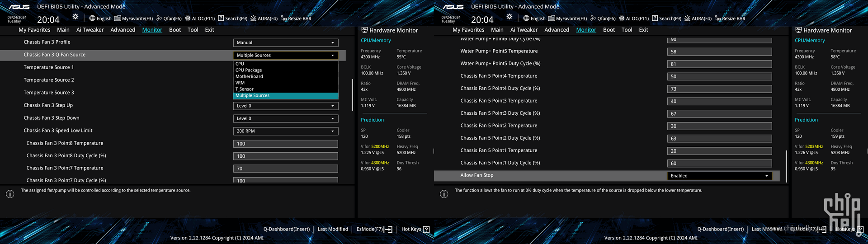The height and width of the screenshot is (244, 868).
Task: Open AURA(F4) in the right screen
Action: coord(698,19)
